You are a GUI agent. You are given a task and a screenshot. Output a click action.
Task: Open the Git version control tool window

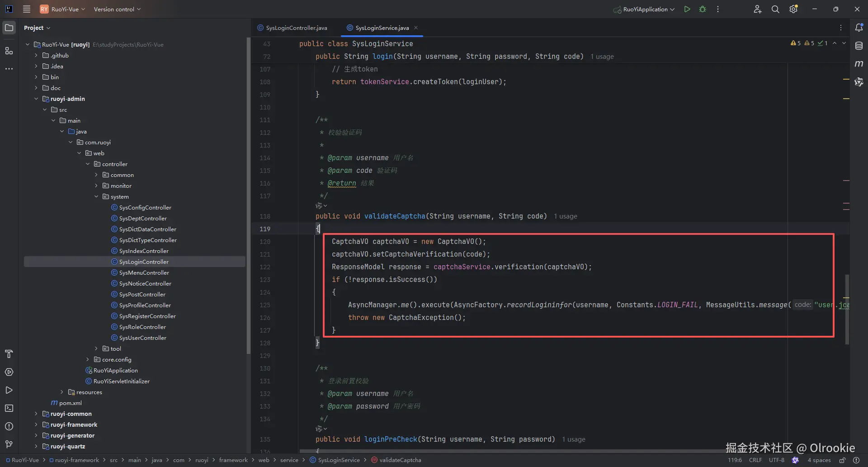(9, 444)
